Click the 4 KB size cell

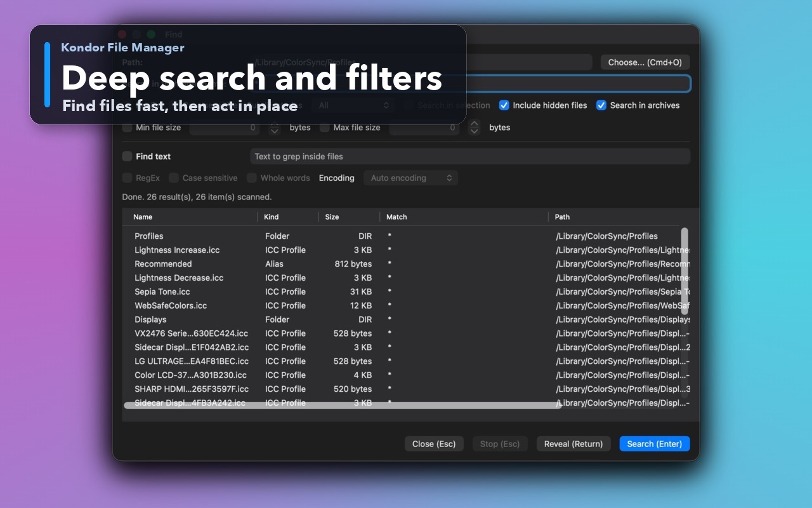tap(363, 375)
